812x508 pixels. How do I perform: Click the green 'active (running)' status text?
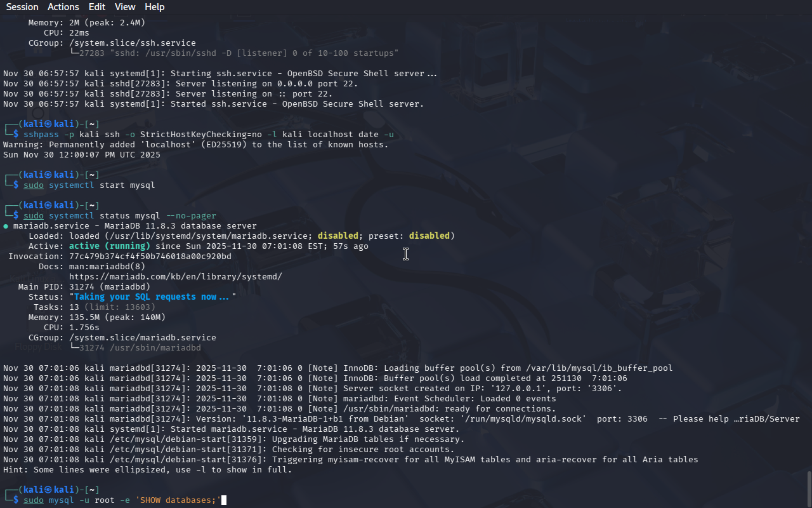(109, 246)
